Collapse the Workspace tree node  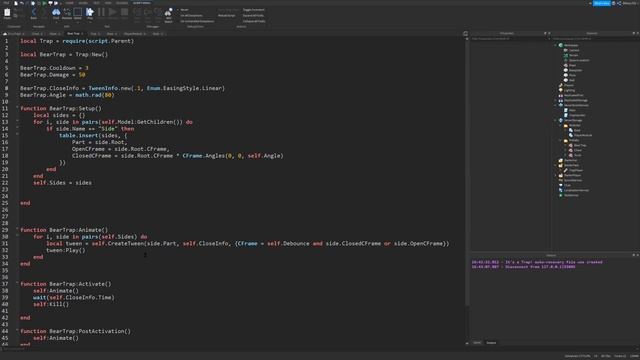556,45
